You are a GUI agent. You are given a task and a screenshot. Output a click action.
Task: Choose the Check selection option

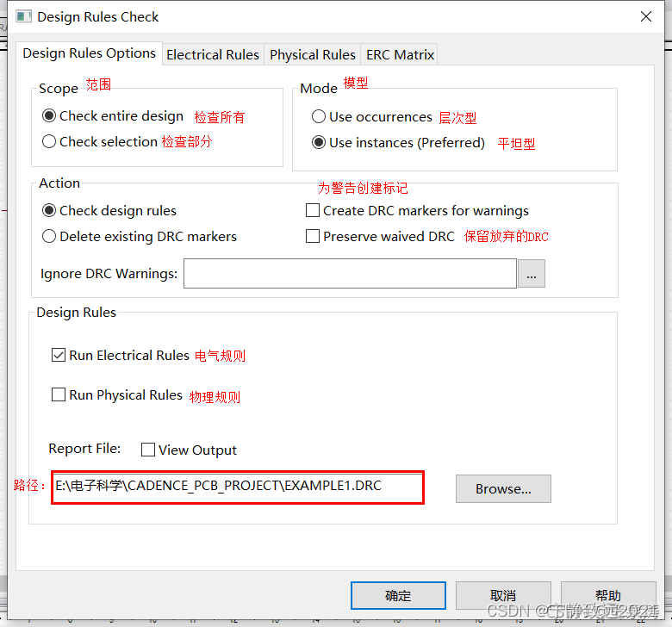point(49,141)
